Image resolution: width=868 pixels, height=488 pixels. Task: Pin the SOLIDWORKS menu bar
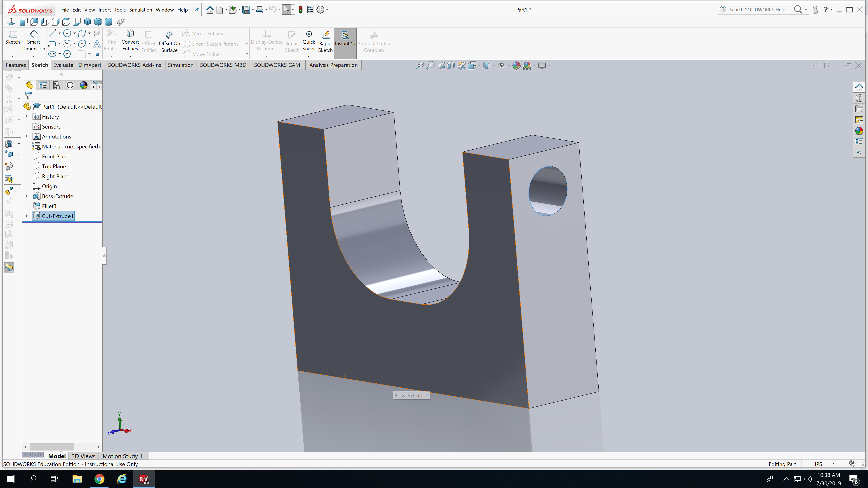(197, 9)
